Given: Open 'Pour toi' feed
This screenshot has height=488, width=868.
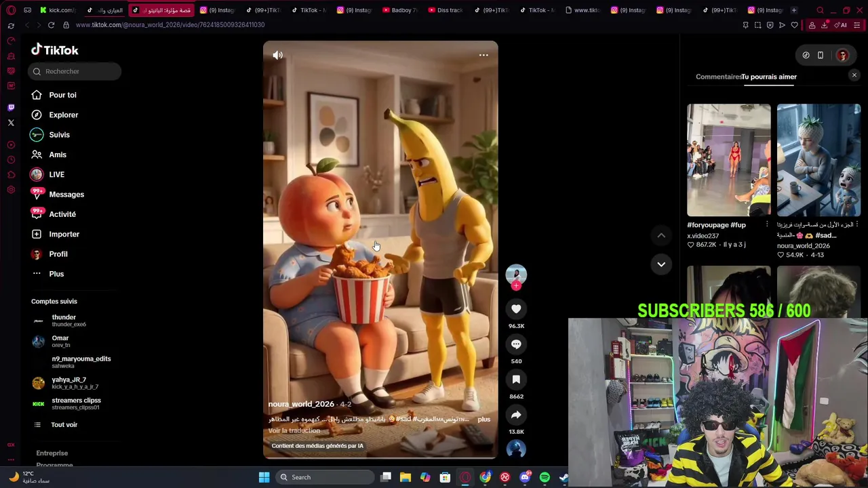Looking at the screenshot, I should coord(62,95).
